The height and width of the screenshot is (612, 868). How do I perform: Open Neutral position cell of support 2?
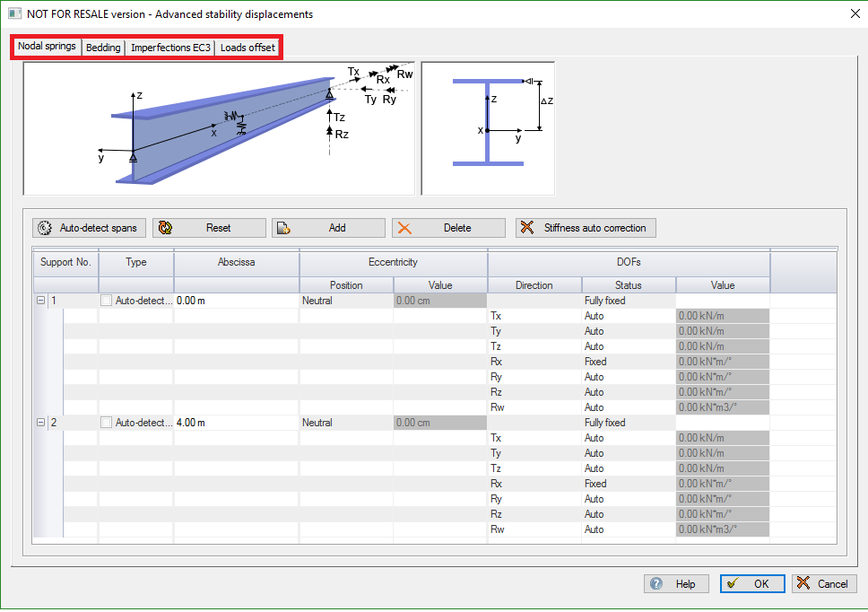345,423
